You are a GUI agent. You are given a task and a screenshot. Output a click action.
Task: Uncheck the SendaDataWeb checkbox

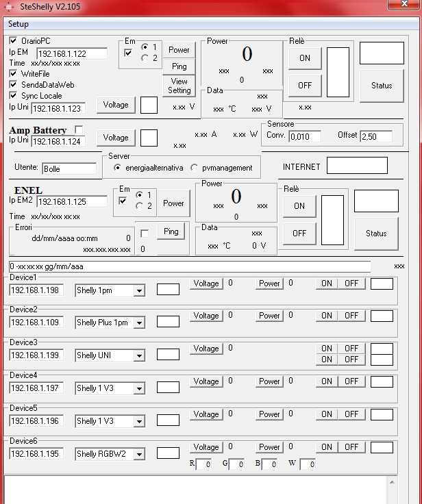pyautogui.click(x=13, y=84)
